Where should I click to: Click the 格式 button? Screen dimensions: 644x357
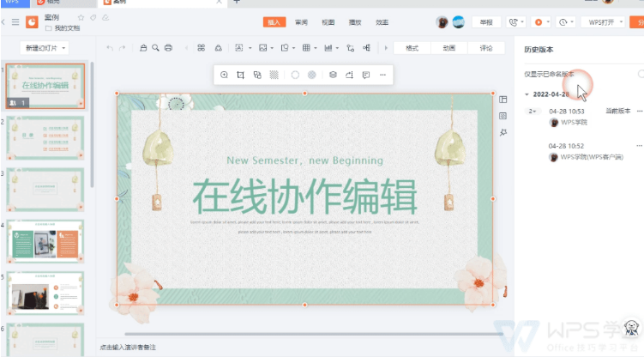[x=412, y=48]
